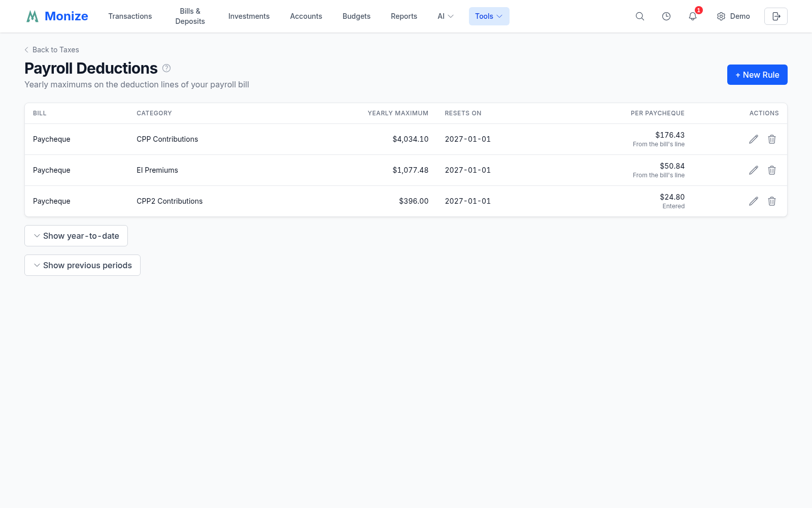Click the Per Paycheque column header
812x508 pixels.
(x=658, y=113)
